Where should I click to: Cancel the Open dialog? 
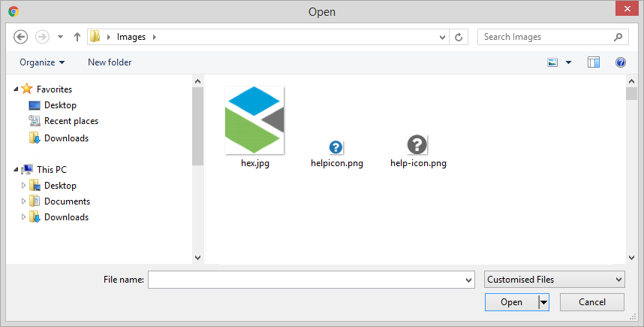click(x=592, y=302)
